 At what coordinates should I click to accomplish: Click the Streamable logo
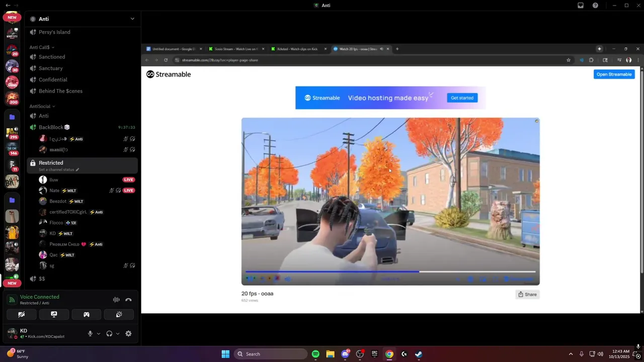click(169, 74)
